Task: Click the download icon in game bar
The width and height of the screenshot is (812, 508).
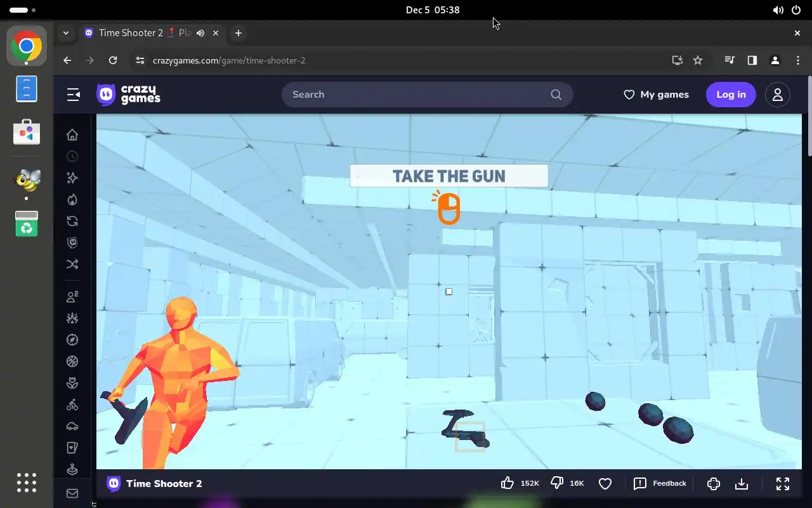Action: [x=742, y=484]
